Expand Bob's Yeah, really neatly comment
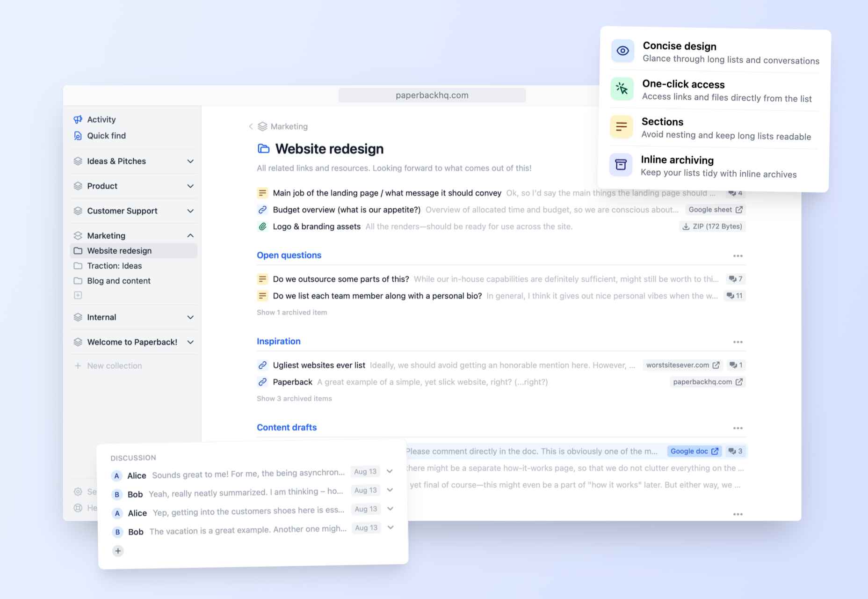The height and width of the screenshot is (599, 868). (x=390, y=490)
